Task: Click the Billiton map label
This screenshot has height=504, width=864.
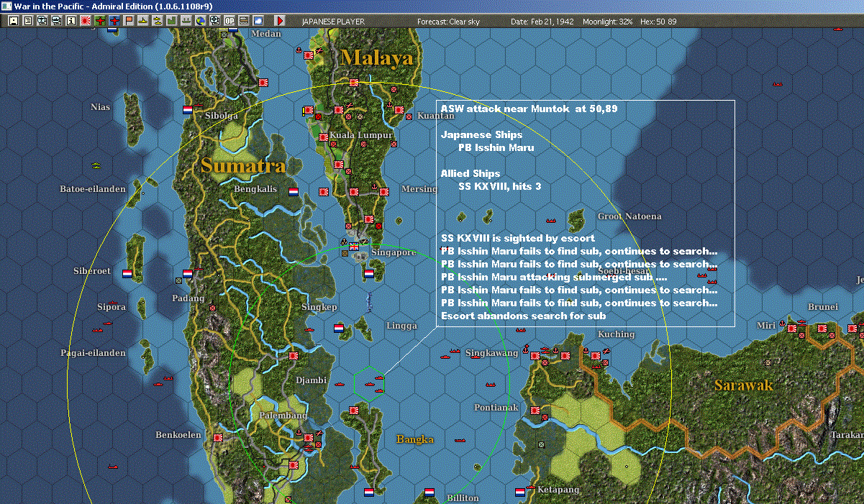Action: (463, 498)
